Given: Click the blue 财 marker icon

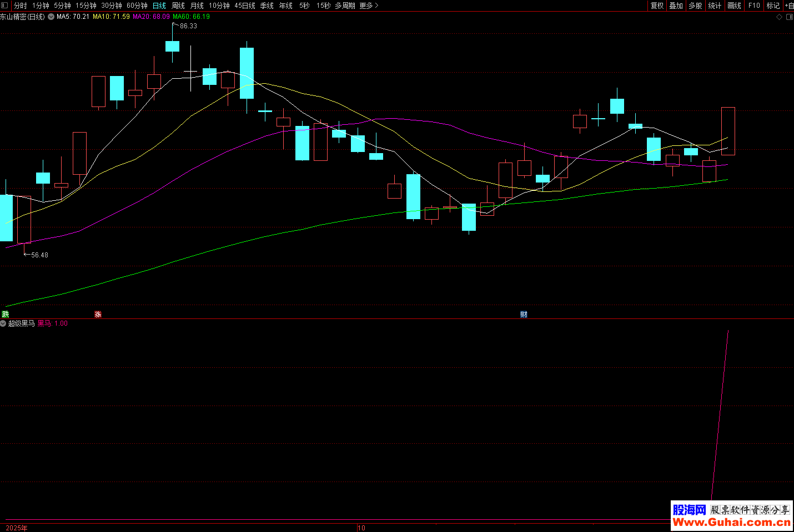Looking at the screenshot, I should (524, 315).
